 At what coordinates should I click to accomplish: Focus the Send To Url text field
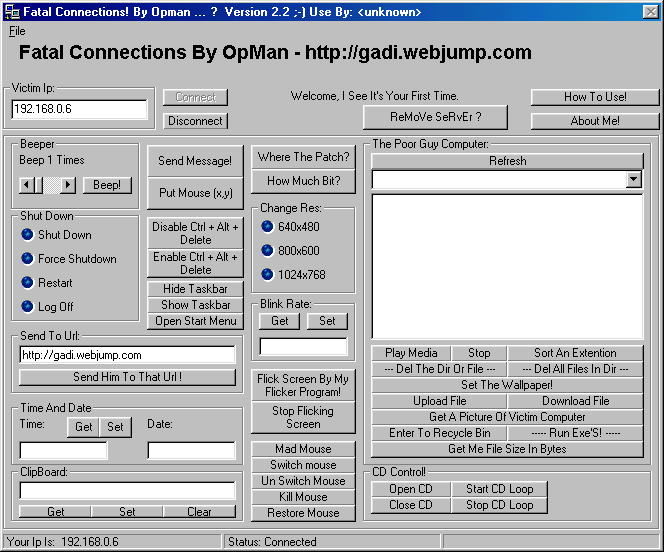tap(127, 355)
